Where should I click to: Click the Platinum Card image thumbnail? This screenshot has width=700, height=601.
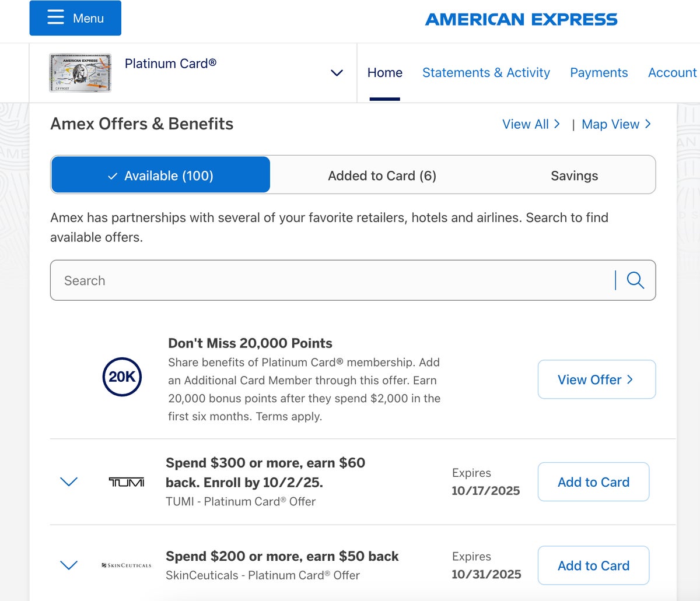[x=80, y=73]
